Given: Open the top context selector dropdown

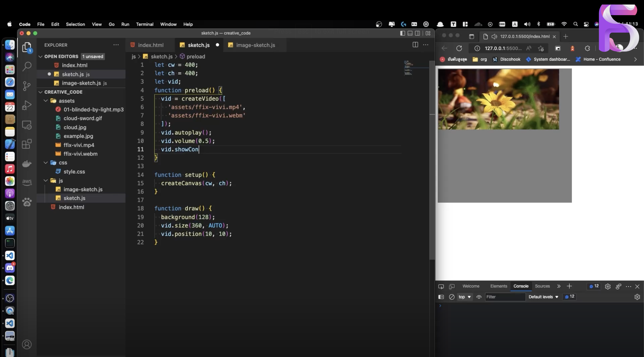Looking at the screenshot, I should click(x=464, y=297).
